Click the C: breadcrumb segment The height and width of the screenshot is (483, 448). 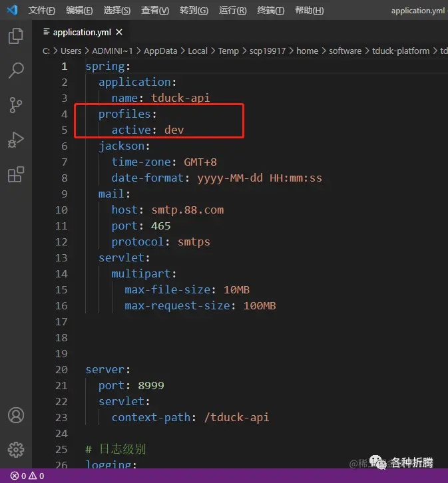pyautogui.click(x=46, y=51)
